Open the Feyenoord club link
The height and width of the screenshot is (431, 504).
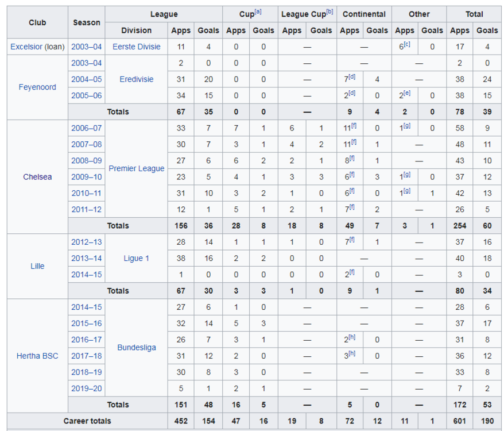[x=37, y=87]
